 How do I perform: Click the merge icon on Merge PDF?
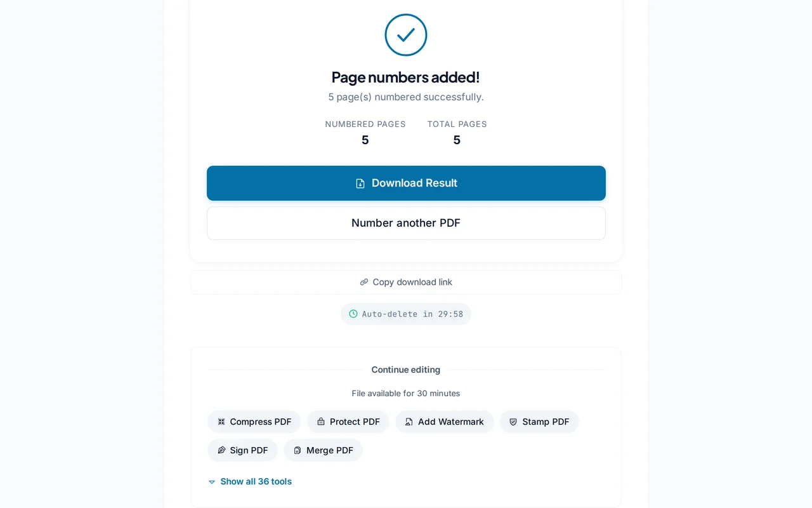(x=296, y=450)
